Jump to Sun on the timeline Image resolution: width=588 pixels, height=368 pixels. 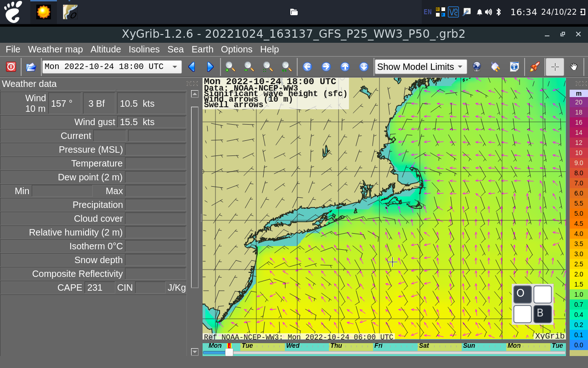pos(469,345)
